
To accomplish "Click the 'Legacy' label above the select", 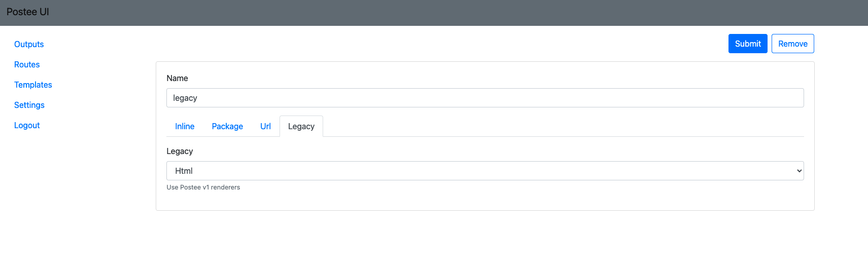I will click(x=180, y=151).
